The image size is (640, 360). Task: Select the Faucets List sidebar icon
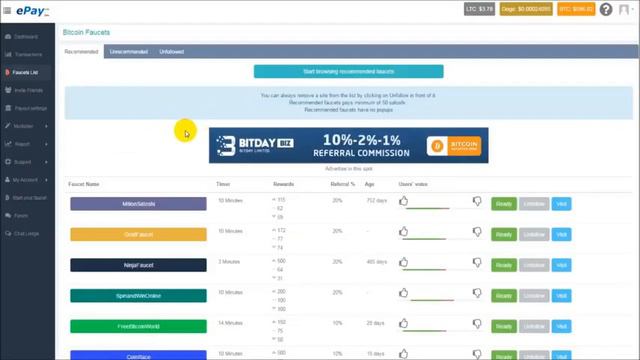pyautogui.click(x=7, y=72)
